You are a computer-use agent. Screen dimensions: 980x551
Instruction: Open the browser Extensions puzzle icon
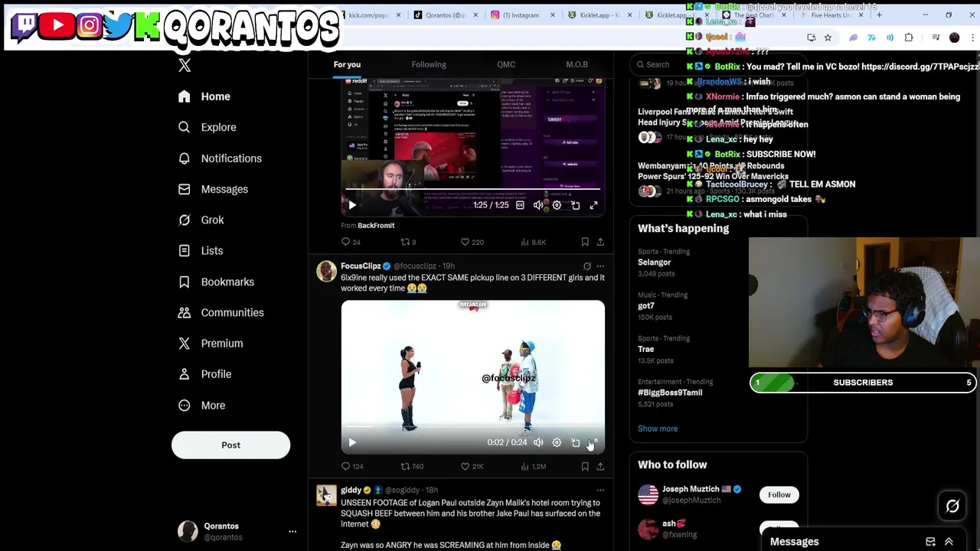click(909, 37)
